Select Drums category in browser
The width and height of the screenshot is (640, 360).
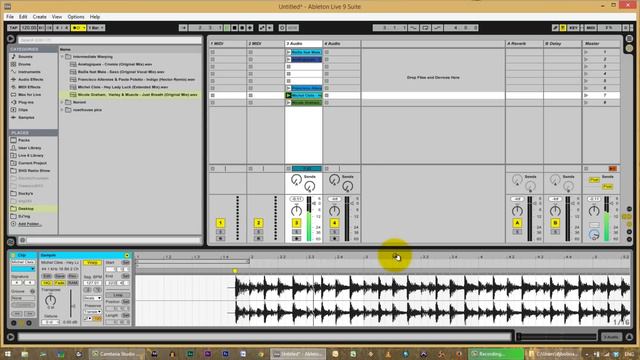tap(24, 64)
